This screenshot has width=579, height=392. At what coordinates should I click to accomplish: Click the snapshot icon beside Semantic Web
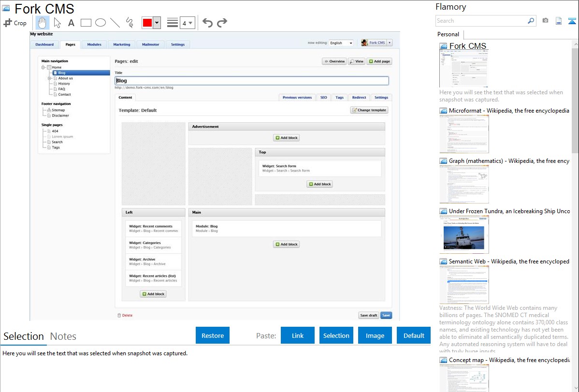(443, 261)
